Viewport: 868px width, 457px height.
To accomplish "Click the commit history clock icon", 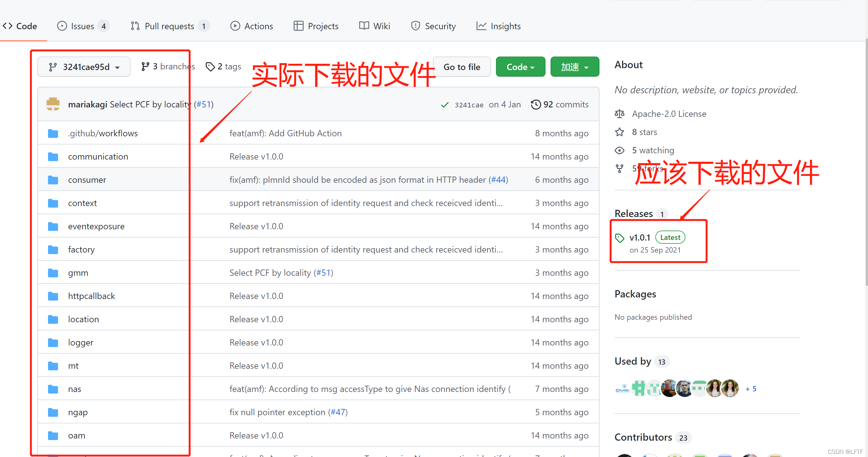I will 535,105.
